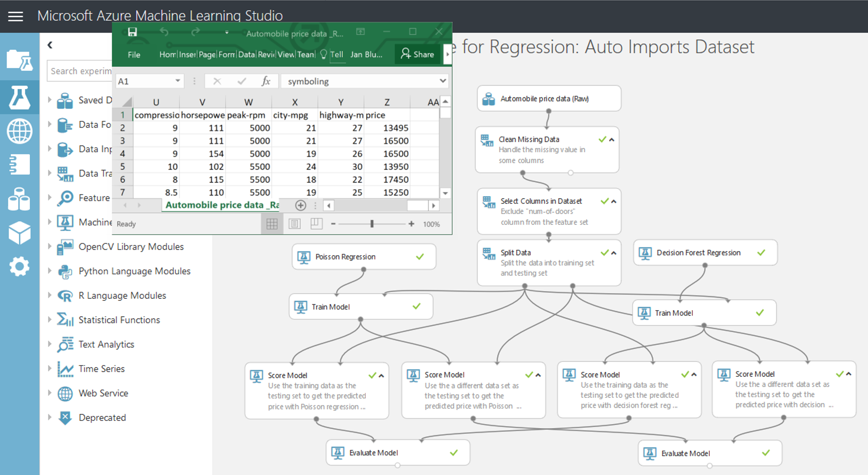868x475 pixels.
Task: Collapse Clean Missing Data comment caret
Action: click(x=612, y=140)
